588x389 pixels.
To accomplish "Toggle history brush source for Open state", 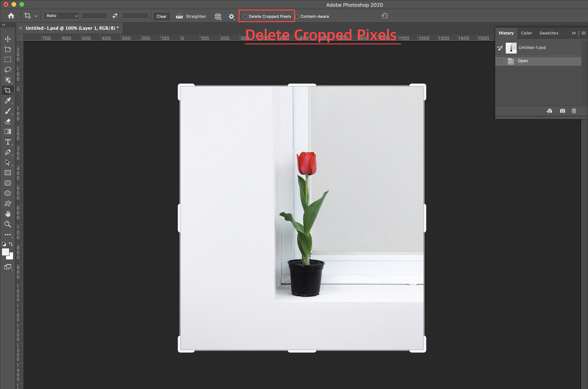I will click(500, 61).
